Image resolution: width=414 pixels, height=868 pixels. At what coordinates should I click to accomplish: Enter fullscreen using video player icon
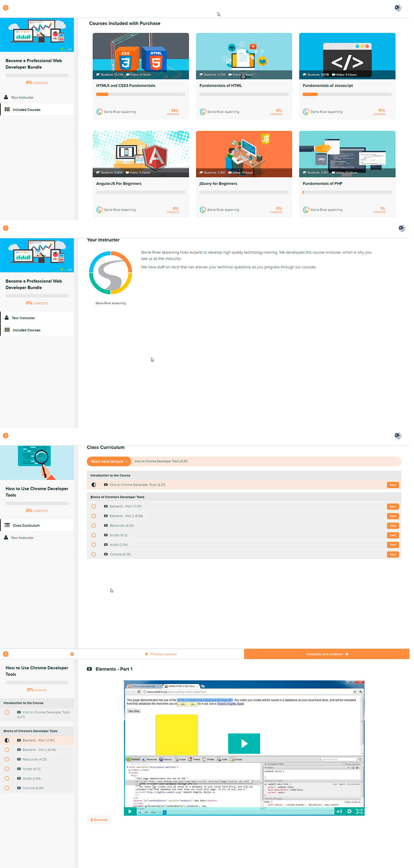click(359, 811)
